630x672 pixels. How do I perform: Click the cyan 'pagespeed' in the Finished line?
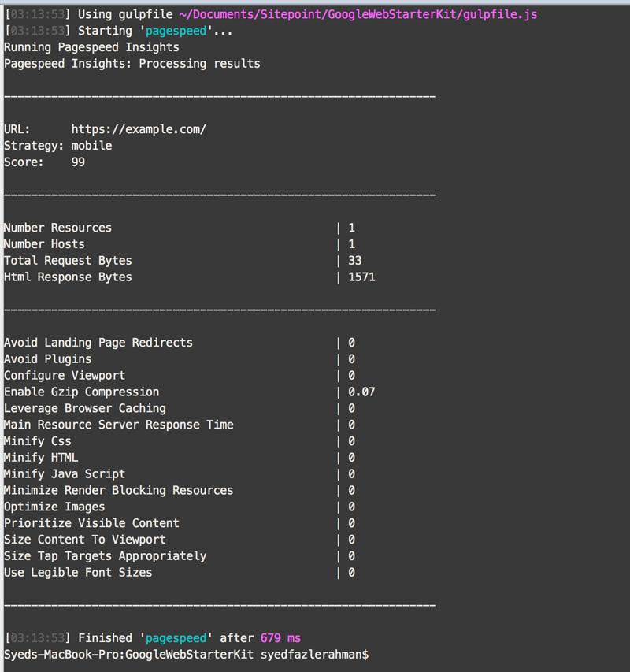coord(175,638)
